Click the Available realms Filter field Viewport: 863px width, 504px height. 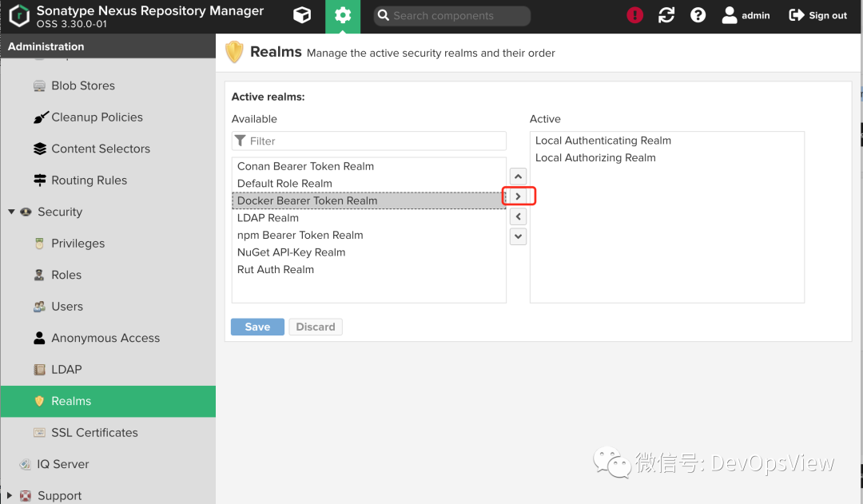pyautogui.click(x=368, y=141)
